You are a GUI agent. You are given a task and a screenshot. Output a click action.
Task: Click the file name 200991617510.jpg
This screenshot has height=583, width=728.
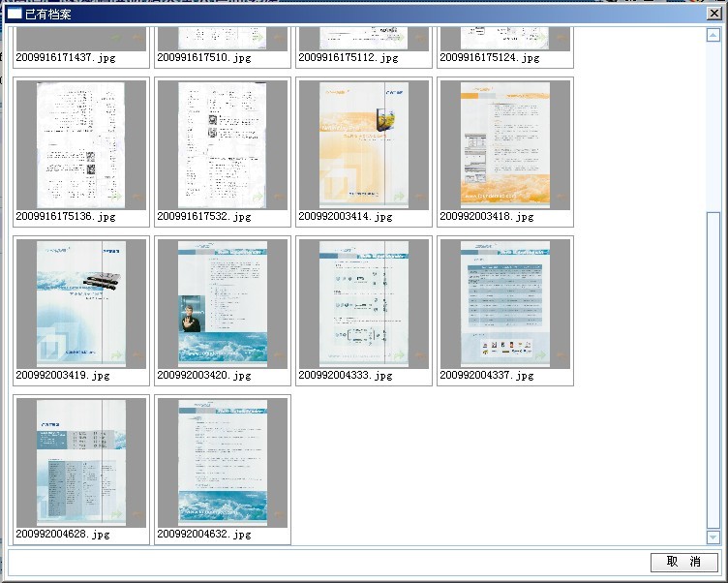(x=204, y=58)
